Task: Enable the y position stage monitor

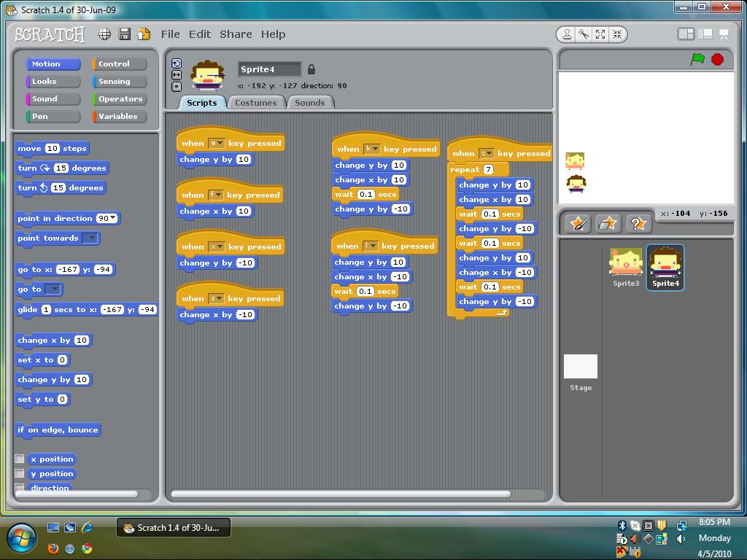Action: coord(21,473)
